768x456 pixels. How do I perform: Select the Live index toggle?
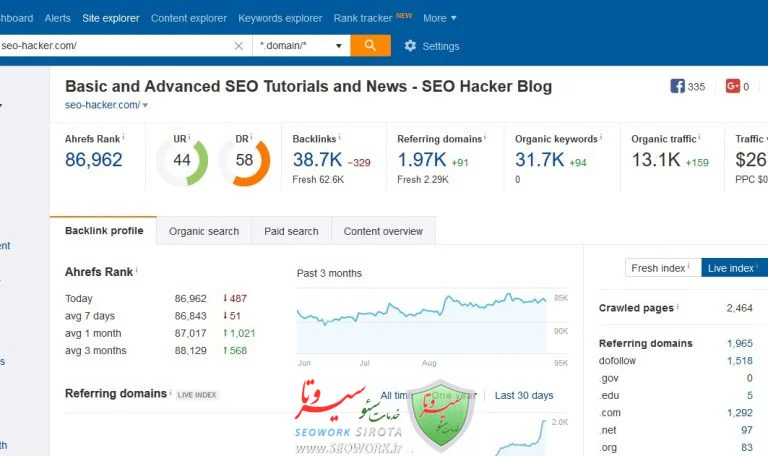tap(732, 268)
